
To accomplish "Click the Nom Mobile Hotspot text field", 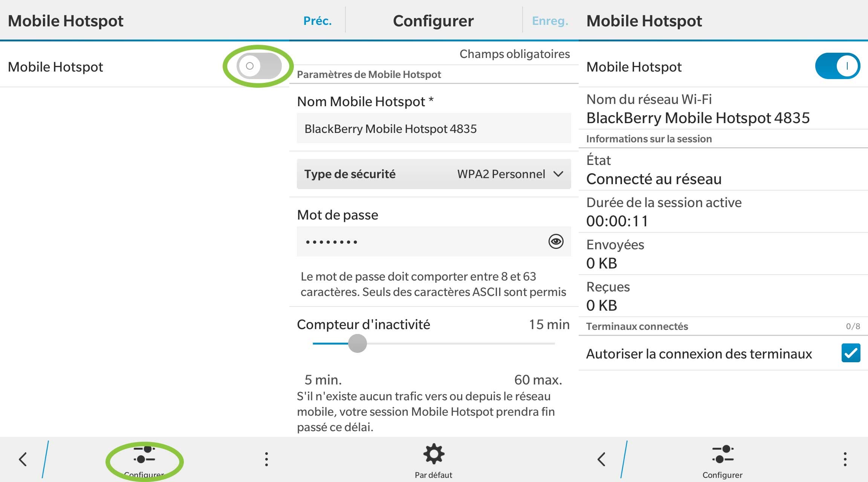I will click(x=433, y=129).
